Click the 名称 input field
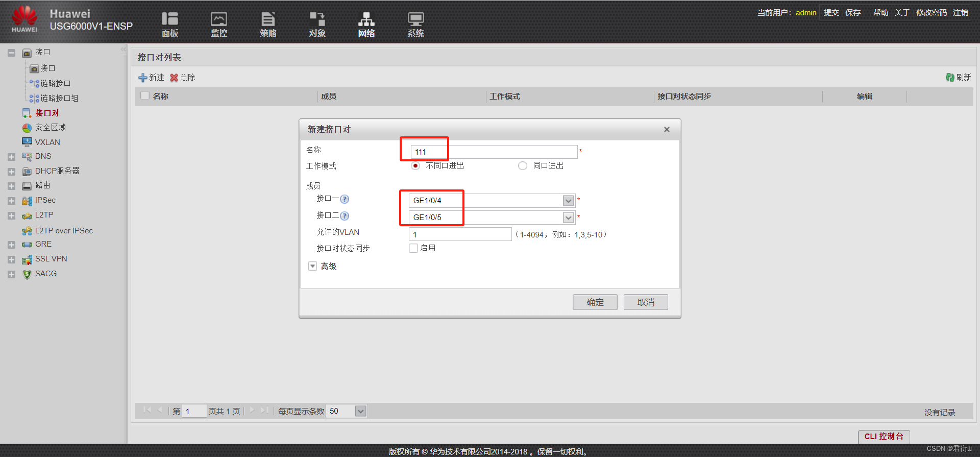This screenshot has width=980, height=457. point(494,152)
